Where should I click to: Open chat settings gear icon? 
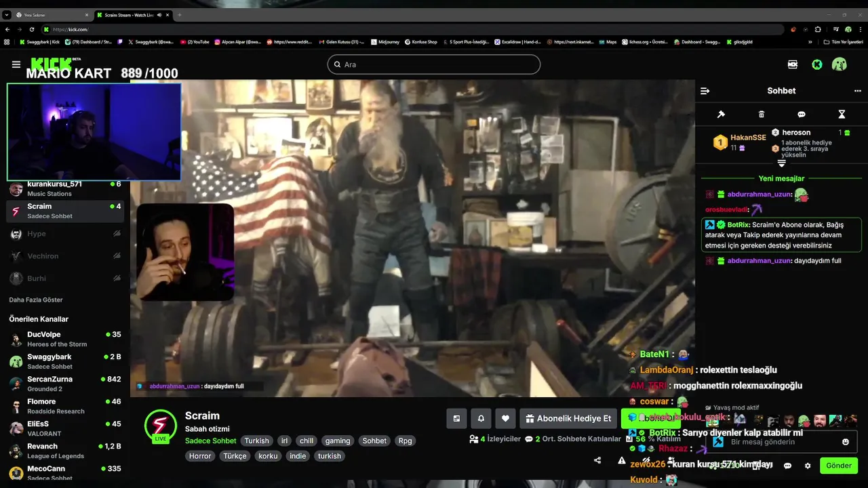point(808,466)
